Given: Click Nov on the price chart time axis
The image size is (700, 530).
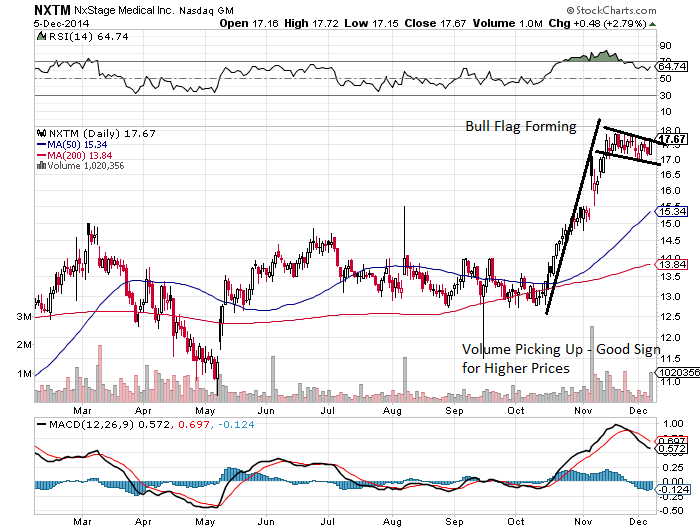Looking at the screenshot, I should point(583,411).
